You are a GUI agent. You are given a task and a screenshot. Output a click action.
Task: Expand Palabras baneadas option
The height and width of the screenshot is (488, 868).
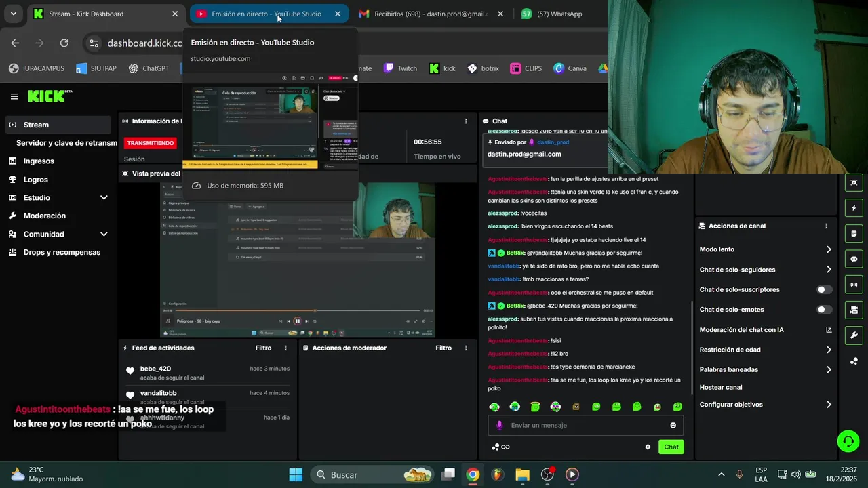766,369
